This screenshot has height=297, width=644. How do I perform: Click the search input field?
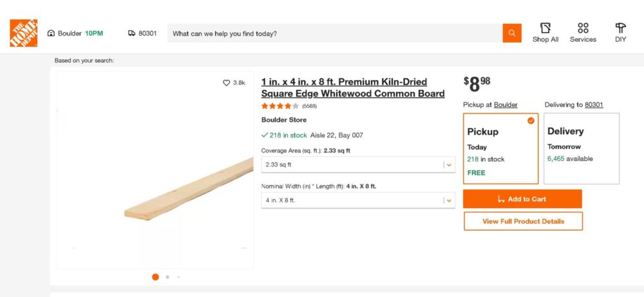tap(335, 34)
